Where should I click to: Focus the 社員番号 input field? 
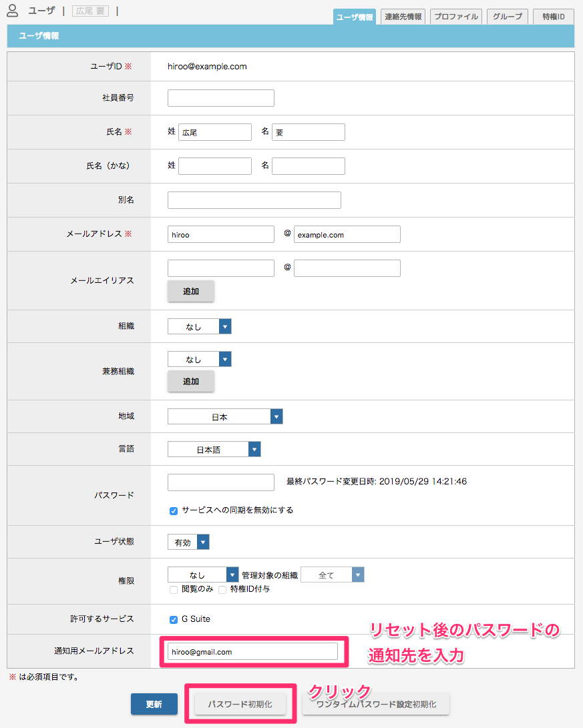click(x=220, y=98)
